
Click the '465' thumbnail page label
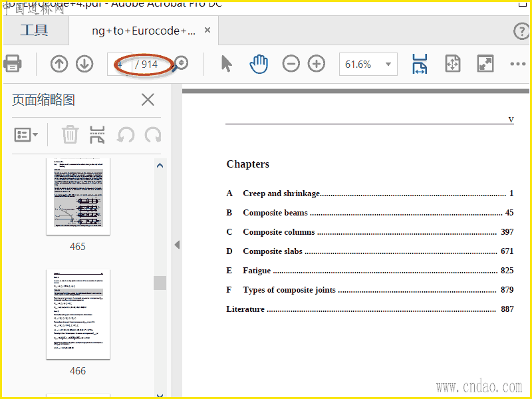(78, 247)
